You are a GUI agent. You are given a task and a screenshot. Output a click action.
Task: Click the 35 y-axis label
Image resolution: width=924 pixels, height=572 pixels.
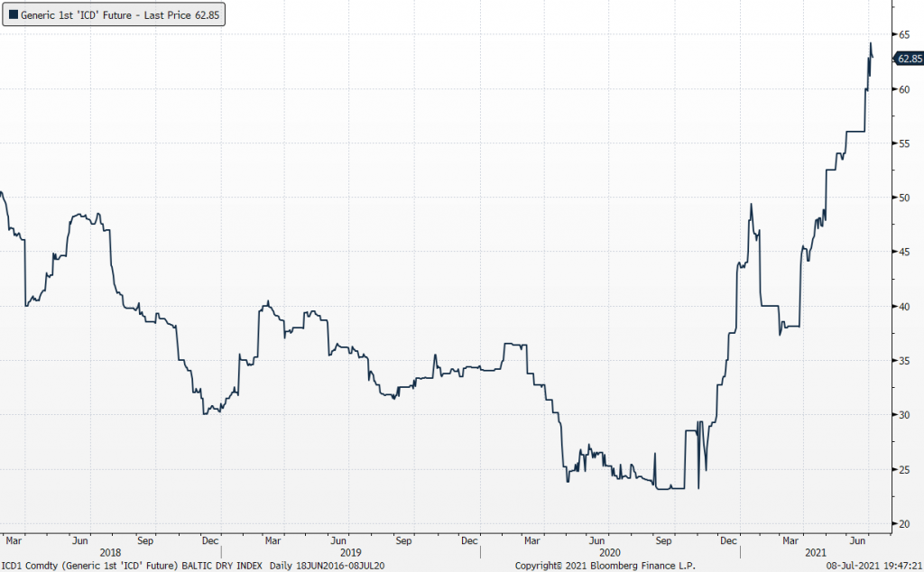[903, 361]
